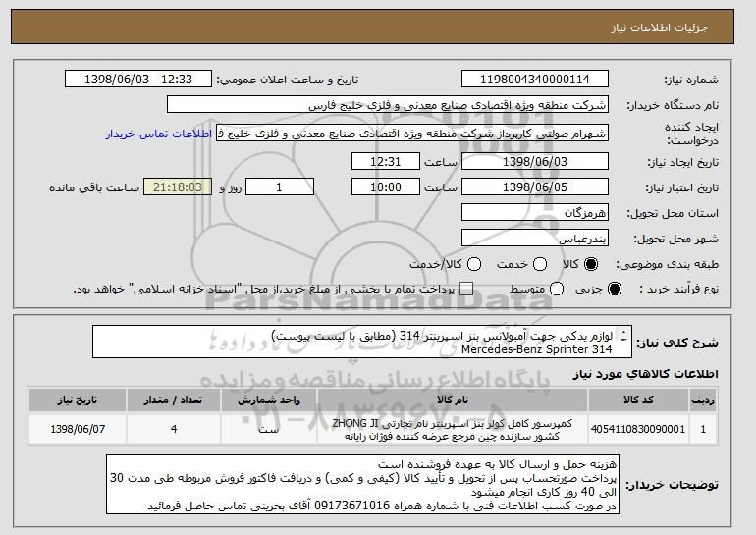
Task: Click the هرمزگان province field
Action: (535, 213)
